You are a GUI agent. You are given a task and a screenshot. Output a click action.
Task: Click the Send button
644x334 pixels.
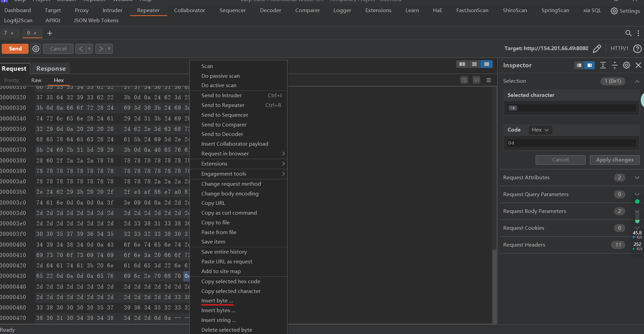tap(15, 49)
